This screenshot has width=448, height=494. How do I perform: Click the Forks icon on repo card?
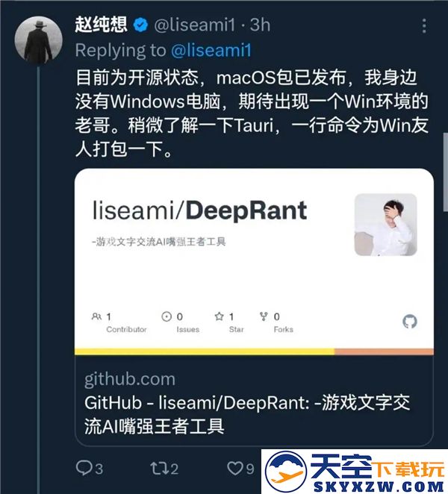[264, 316]
